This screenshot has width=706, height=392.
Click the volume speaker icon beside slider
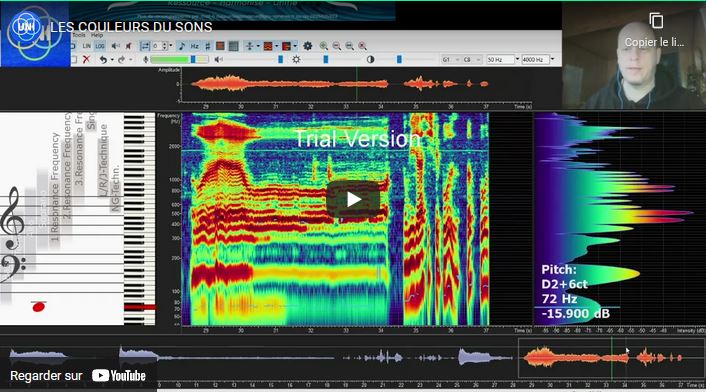[x=218, y=59]
